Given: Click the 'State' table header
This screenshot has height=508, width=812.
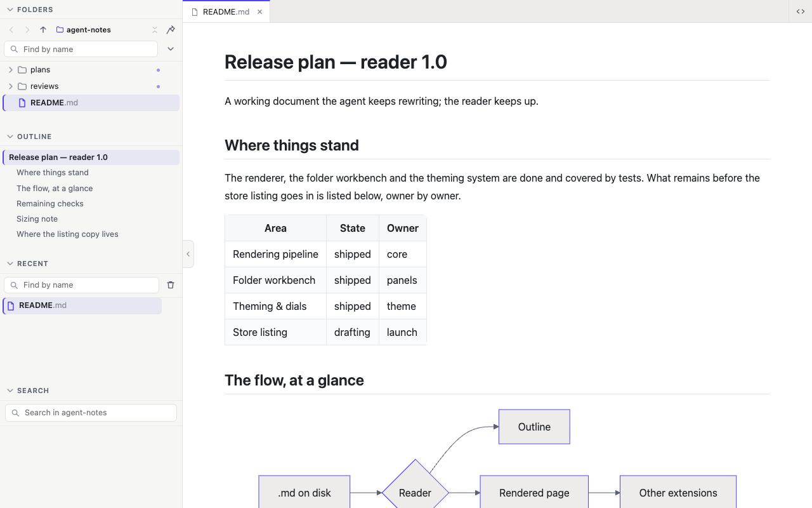Looking at the screenshot, I should [353, 228].
